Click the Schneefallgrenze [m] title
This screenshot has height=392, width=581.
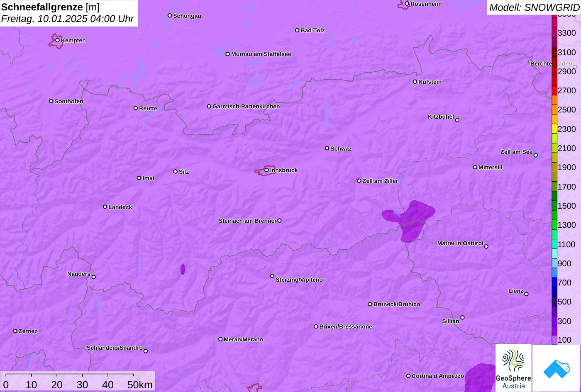(50, 7)
